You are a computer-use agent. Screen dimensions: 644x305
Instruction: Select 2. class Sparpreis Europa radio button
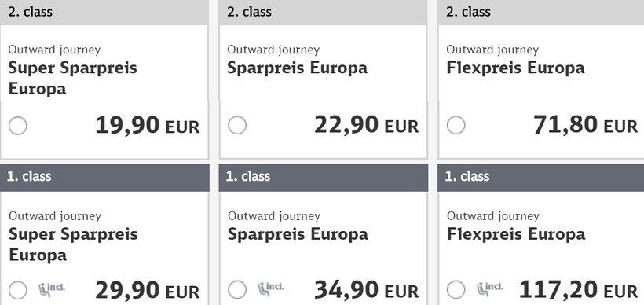(237, 125)
